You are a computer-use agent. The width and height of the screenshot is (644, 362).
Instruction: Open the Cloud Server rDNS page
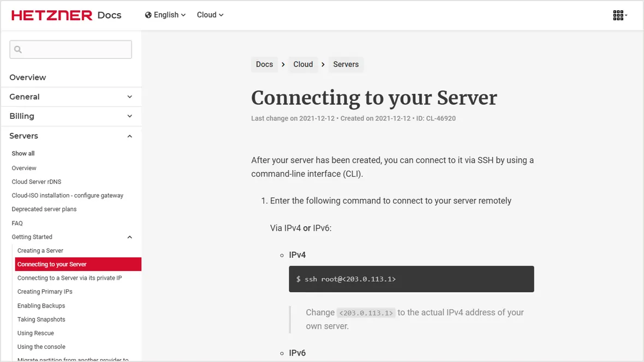[x=36, y=182]
